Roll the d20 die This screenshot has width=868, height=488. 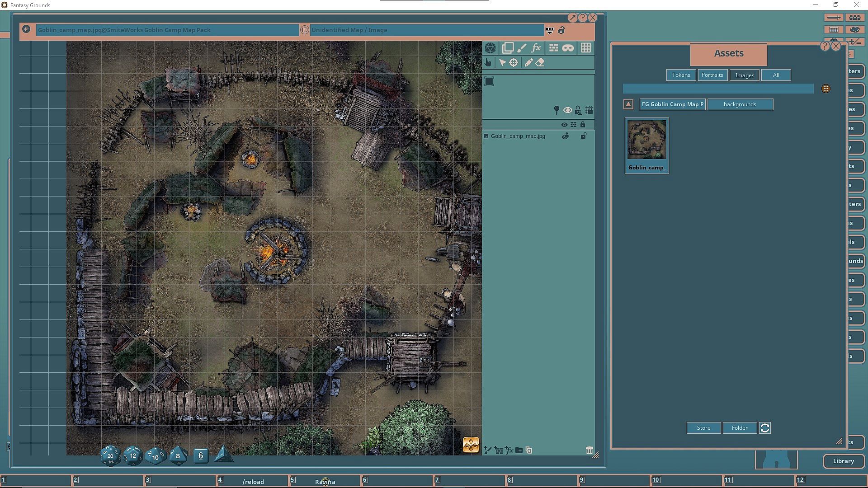110,455
